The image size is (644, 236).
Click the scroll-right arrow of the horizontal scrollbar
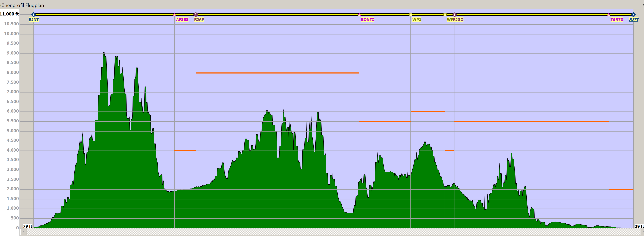pos(642,232)
